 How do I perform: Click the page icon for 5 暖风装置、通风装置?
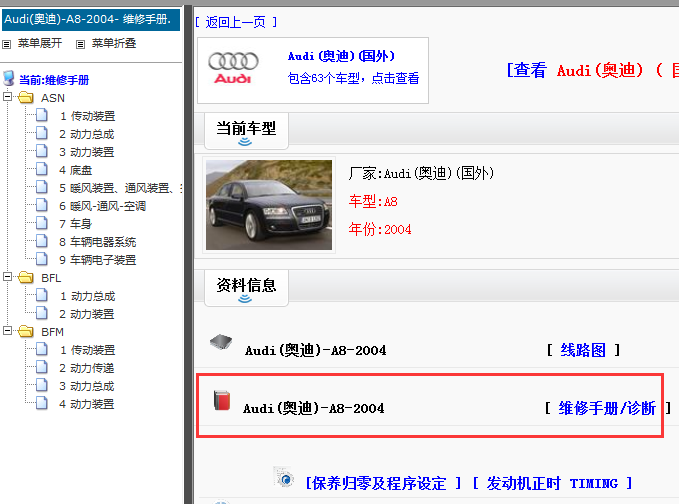point(42,187)
